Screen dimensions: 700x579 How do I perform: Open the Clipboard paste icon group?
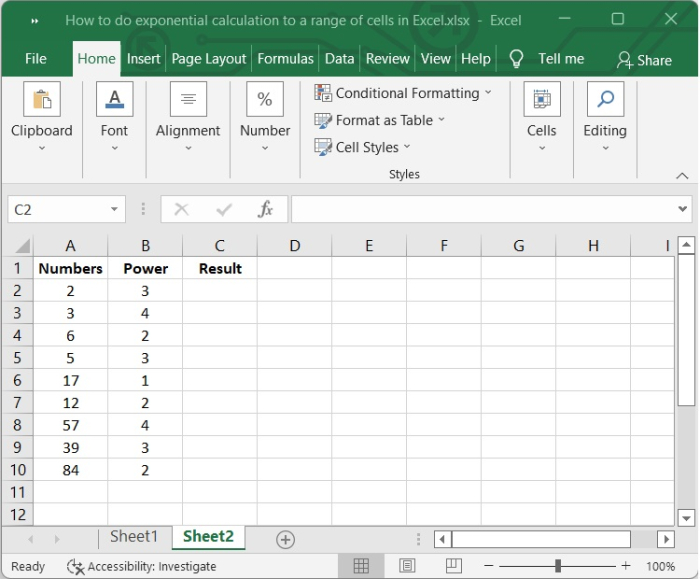(x=41, y=100)
